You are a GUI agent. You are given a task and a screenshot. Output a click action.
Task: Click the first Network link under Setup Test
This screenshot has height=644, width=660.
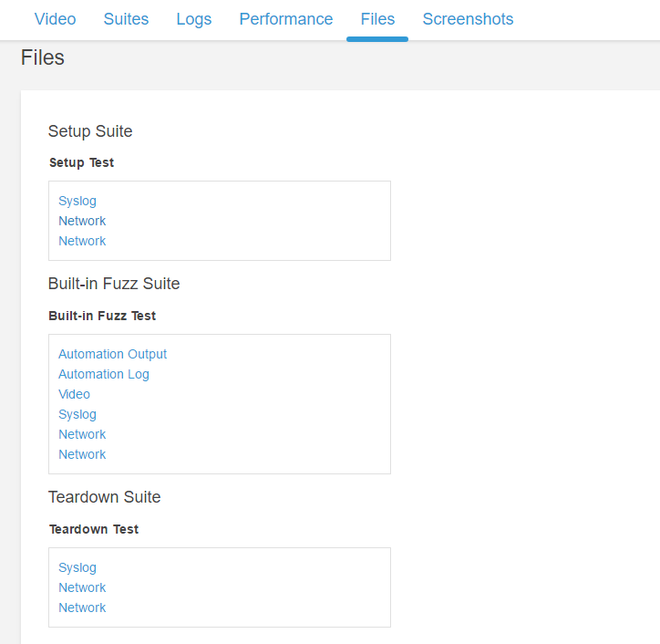click(x=82, y=221)
